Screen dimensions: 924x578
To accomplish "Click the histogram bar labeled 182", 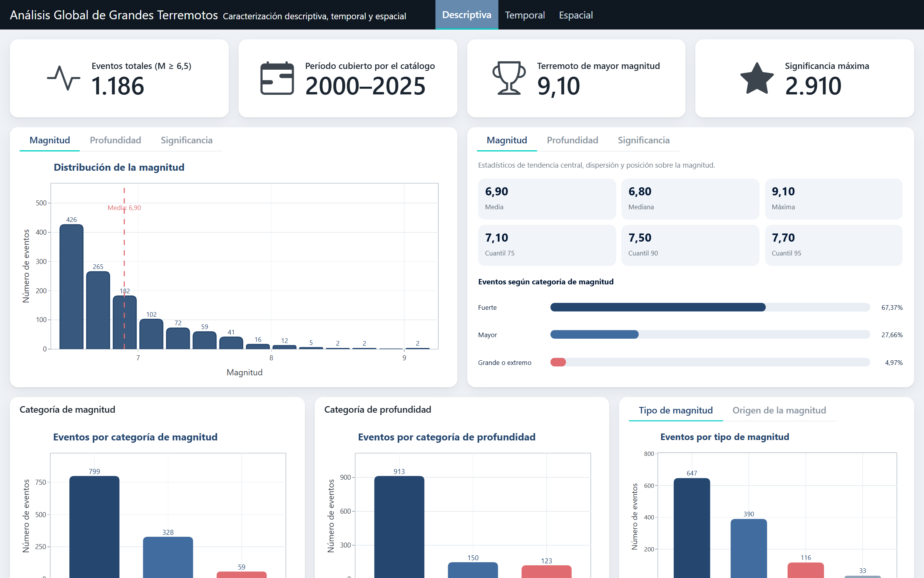I will click(x=125, y=322).
